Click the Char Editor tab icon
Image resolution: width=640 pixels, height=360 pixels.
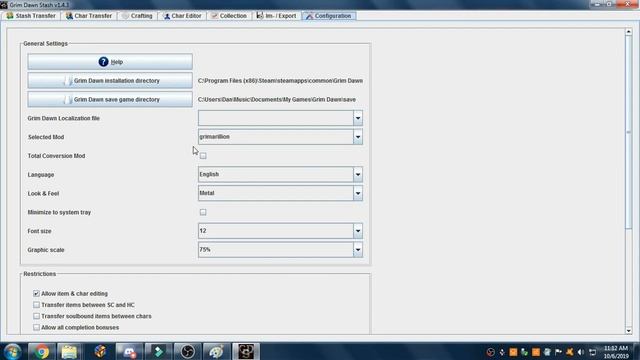tap(167, 16)
